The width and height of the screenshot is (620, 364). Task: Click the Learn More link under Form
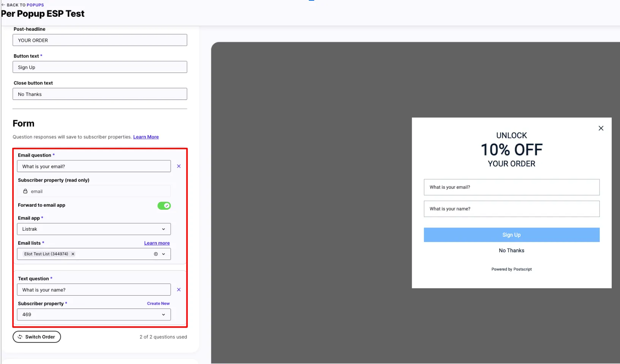(146, 137)
